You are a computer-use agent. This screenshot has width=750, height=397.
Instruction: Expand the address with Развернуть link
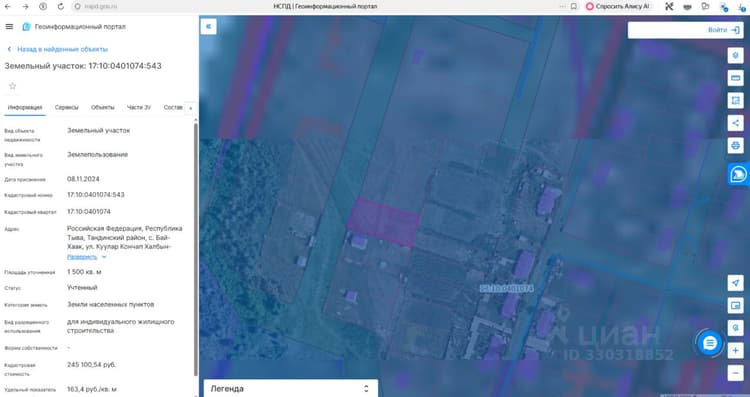(x=82, y=257)
